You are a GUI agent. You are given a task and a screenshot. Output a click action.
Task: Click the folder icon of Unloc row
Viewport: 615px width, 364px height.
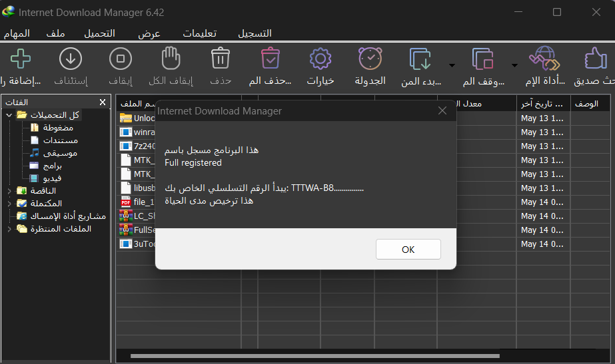coord(125,118)
